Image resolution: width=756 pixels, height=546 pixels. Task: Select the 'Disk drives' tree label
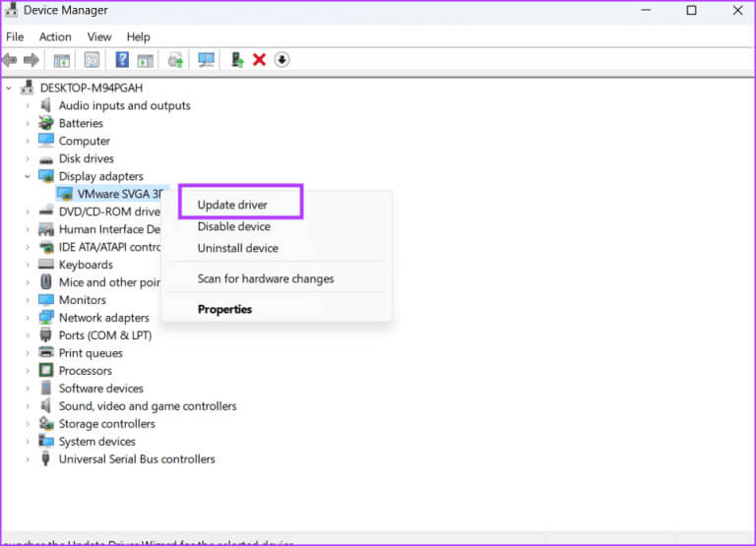[87, 158]
